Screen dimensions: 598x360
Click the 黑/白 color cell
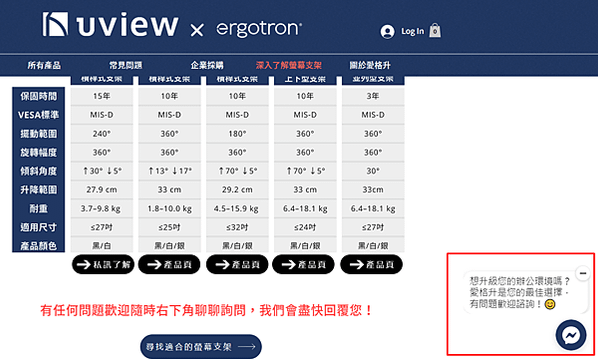coord(101,245)
